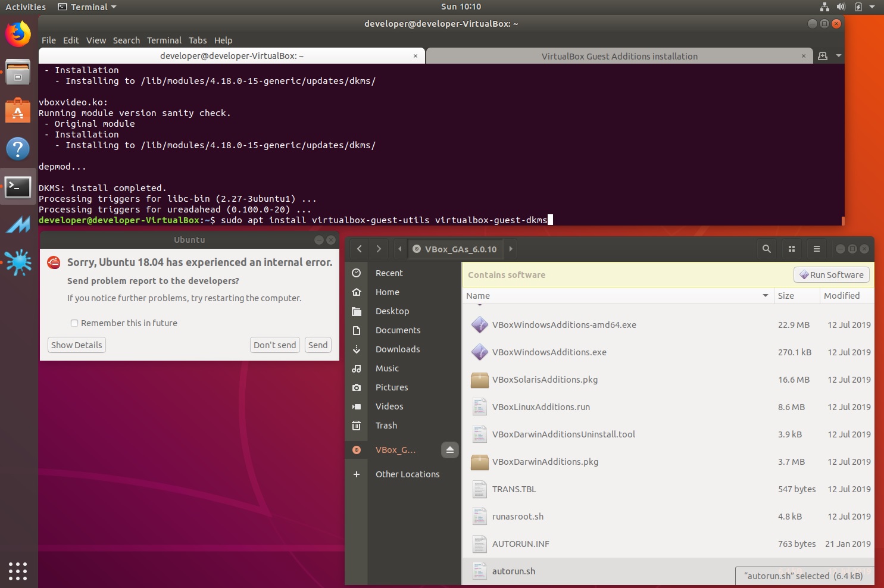Open a new terminal tab

point(823,56)
